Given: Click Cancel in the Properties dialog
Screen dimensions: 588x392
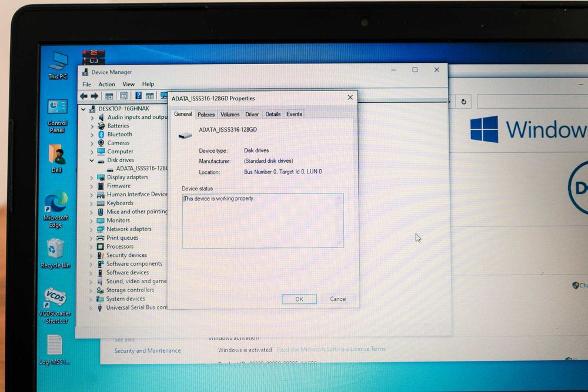Looking at the screenshot, I should click(x=338, y=299).
